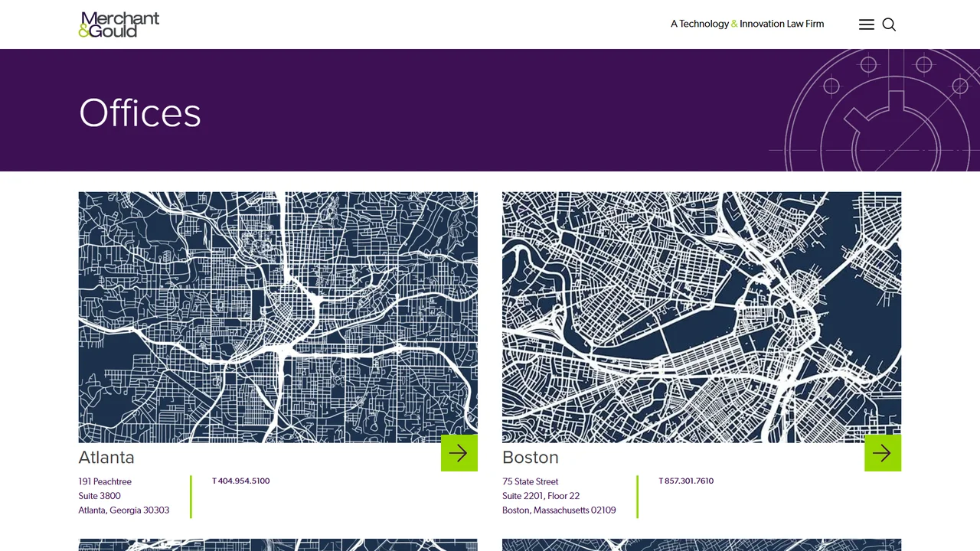This screenshot has width=980, height=551.
Task: Open the partially visible third office map
Action: click(x=278, y=545)
